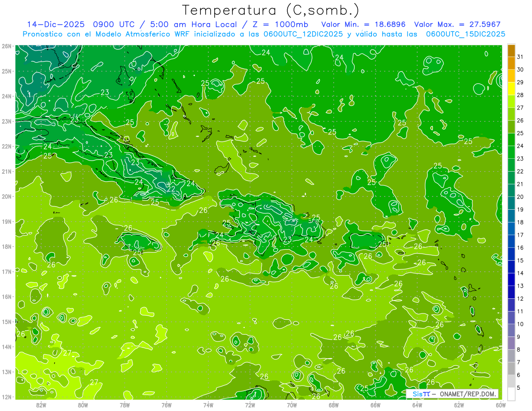
Task: Click the color bar label "11"
Action: pos(520,312)
